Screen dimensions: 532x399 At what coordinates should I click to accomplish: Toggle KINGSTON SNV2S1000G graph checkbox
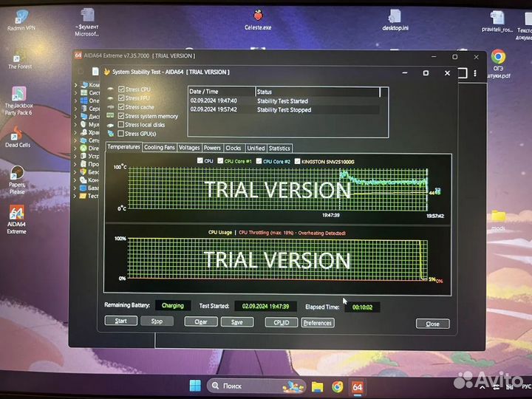[x=298, y=162]
